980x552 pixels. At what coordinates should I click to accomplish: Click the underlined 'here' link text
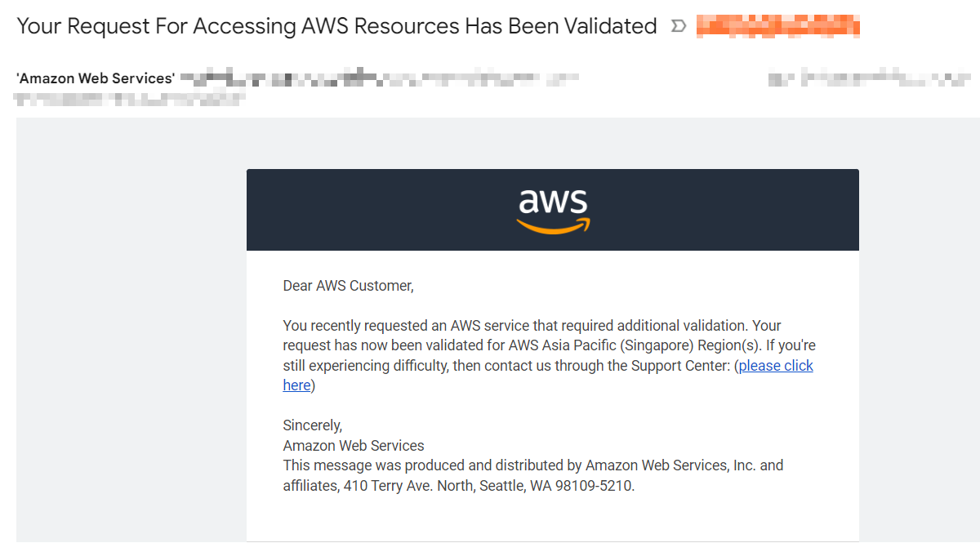point(296,385)
